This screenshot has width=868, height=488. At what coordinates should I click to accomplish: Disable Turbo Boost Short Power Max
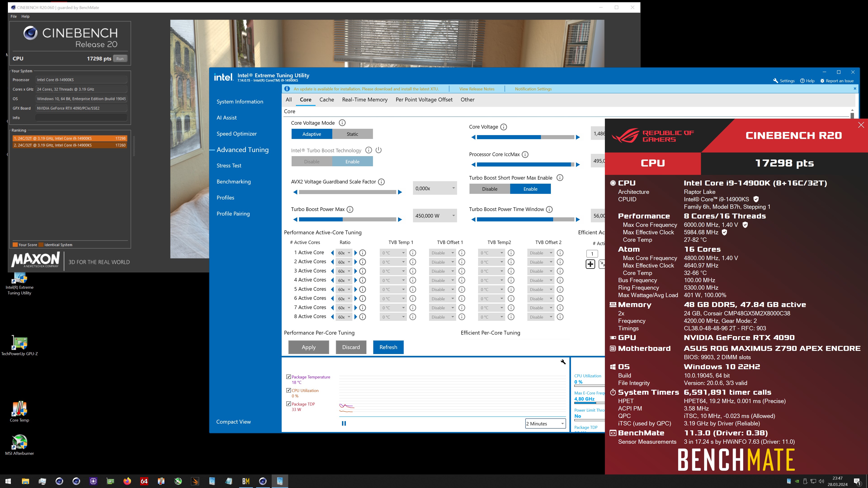[490, 189]
